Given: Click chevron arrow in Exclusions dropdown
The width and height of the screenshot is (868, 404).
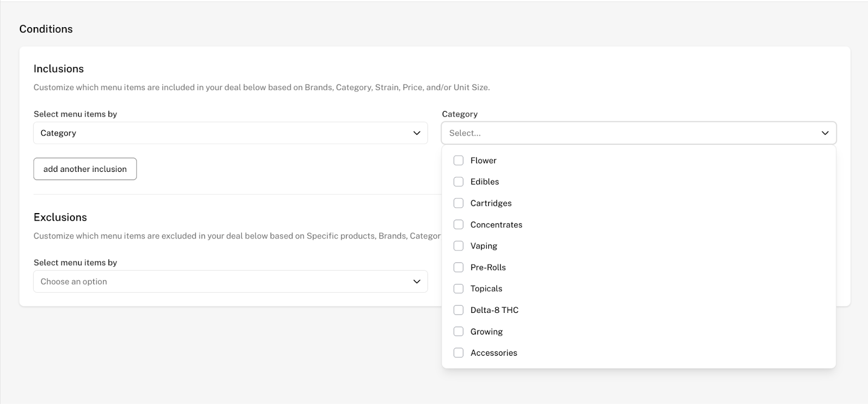Looking at the screenshot, I should pyautogui.click(x=417, y=281).
